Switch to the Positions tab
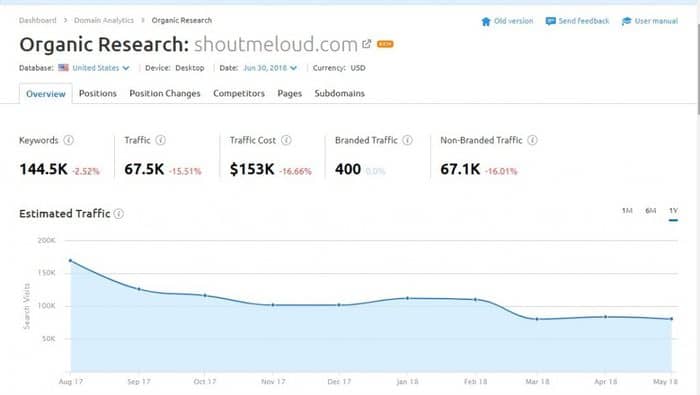Screen dimensions: 700x395 98,93
